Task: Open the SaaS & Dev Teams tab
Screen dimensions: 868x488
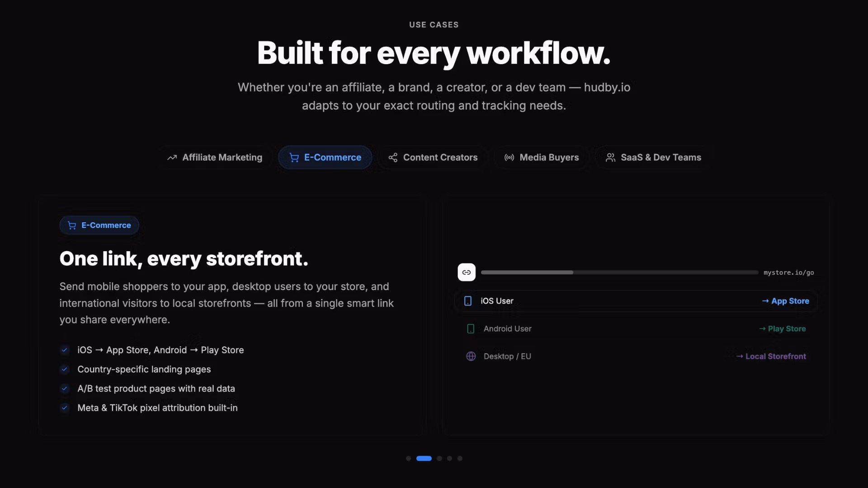Action: coord(653,158)
